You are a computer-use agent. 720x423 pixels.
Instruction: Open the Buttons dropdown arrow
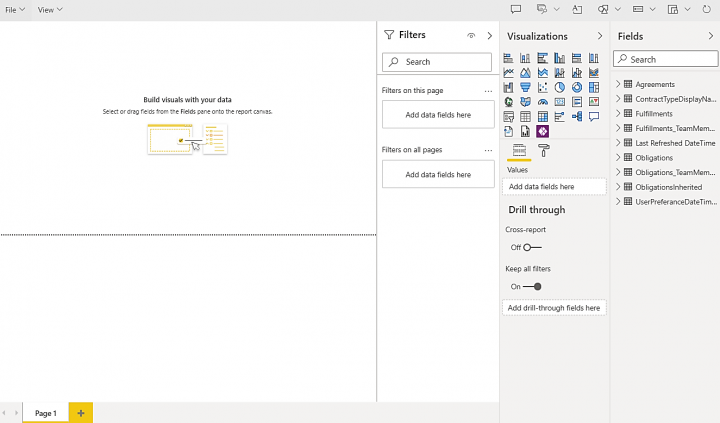tap(652, 9)
